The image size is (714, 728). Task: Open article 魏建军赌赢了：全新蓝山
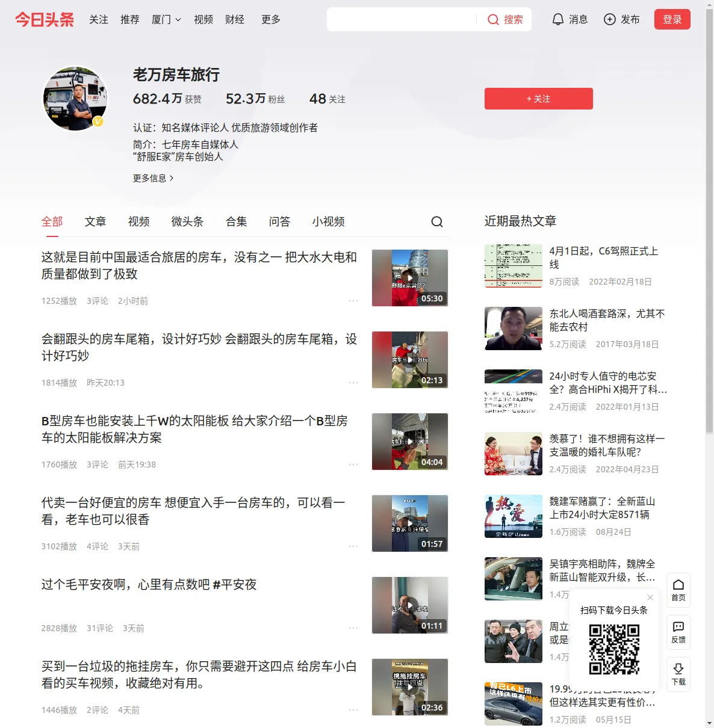[603, 508]
